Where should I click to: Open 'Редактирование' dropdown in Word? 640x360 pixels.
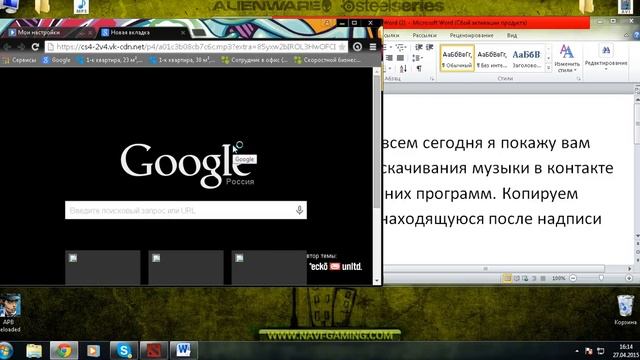coord(606,58)
